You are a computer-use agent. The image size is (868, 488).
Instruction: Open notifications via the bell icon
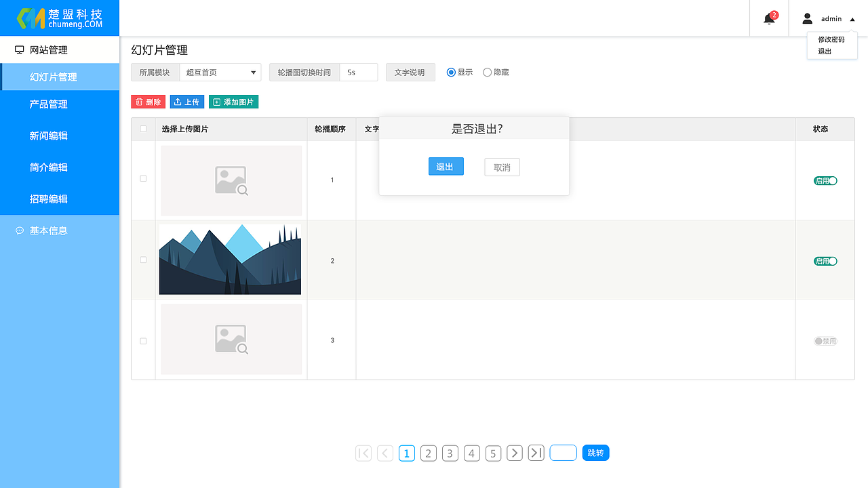768,18
